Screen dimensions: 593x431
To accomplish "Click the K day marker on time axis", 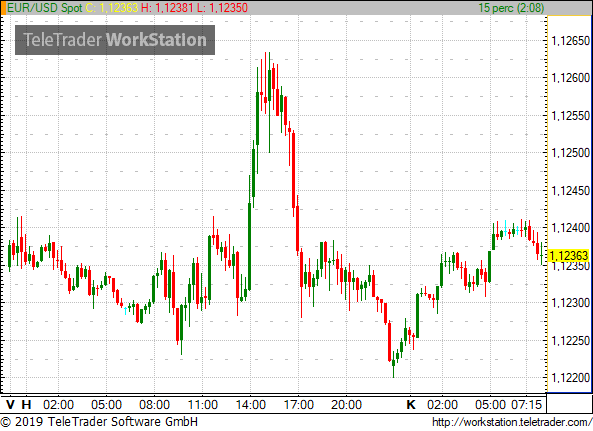I will 411,405.
